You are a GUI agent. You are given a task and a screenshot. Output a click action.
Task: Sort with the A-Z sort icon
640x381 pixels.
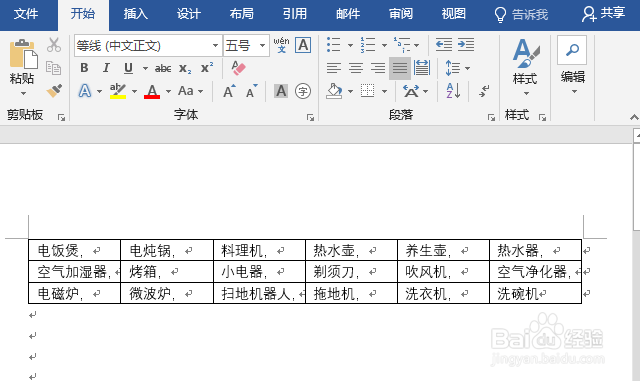coord(453,91)
